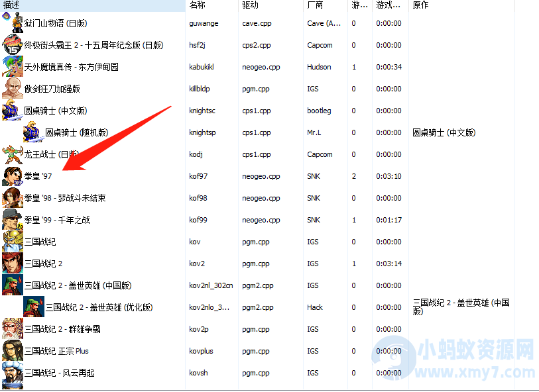
Task: Click the 0:03:14 play time cell
Action: [389, 264]
